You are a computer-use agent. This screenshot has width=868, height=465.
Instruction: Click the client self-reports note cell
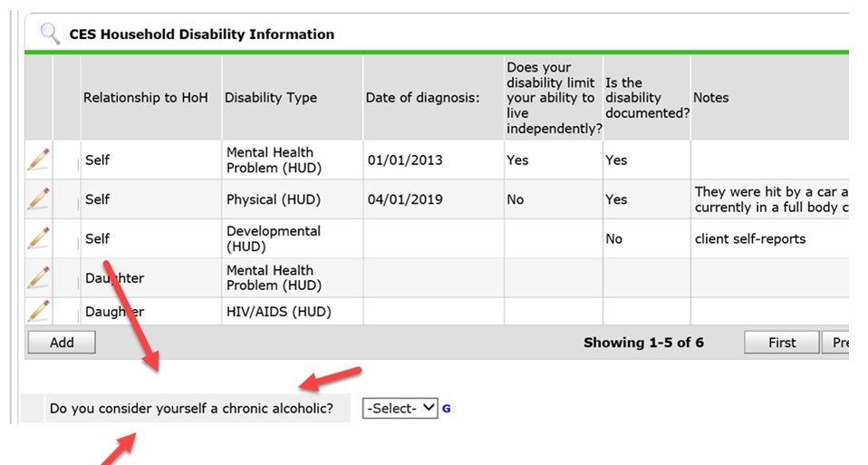[x=749, y=239]
